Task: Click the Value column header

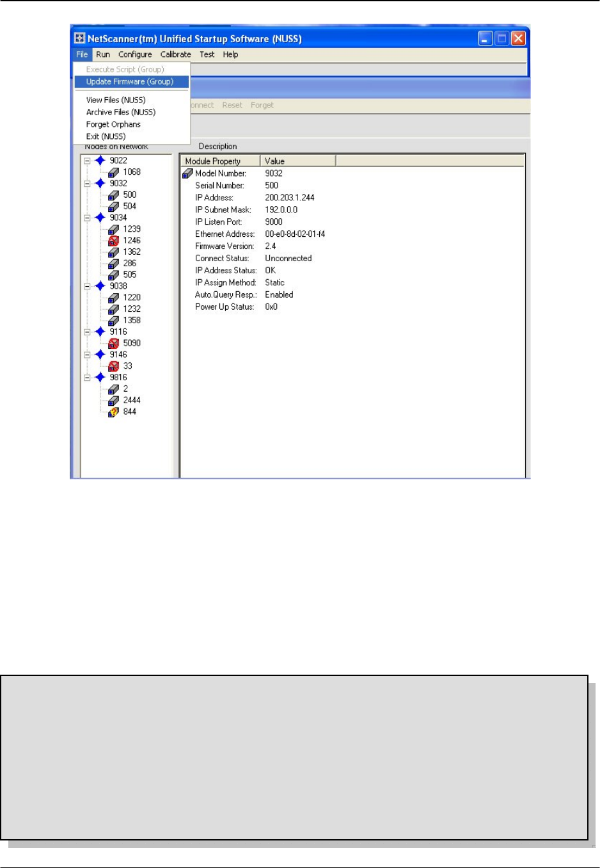Action: [297, 161]
